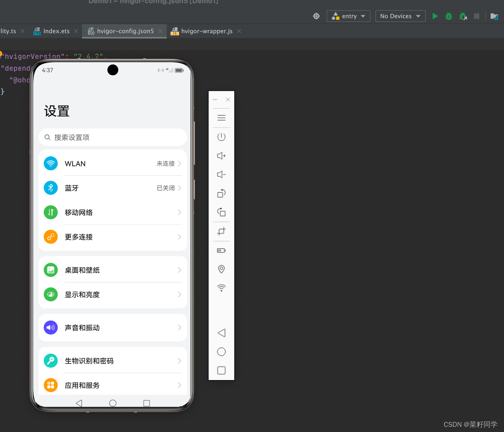Screen dimensions: 504x432
Task: Open emulator battery settings icon
Action: [221, 251]
